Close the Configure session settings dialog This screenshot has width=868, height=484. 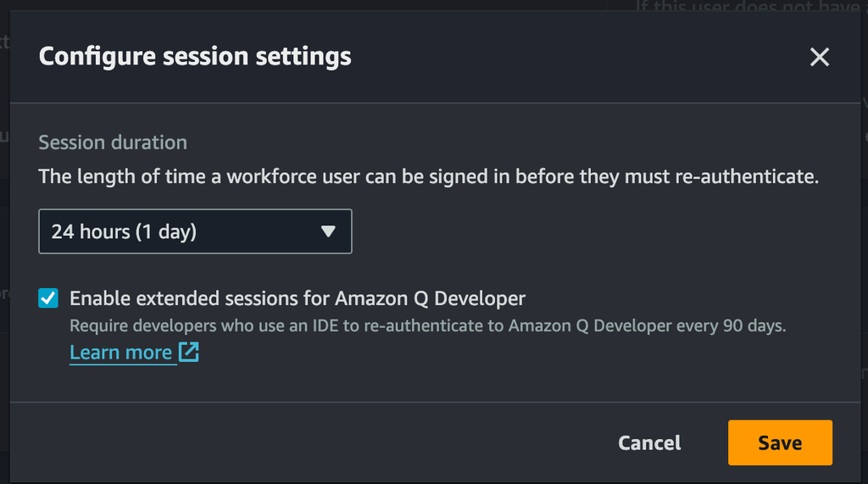coord(819,58)
